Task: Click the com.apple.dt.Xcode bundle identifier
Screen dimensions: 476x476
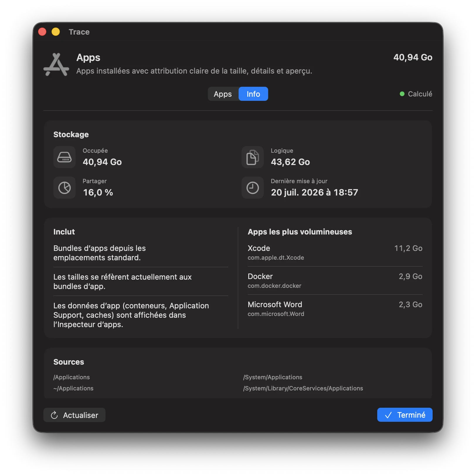Action: tap(276, 258)
